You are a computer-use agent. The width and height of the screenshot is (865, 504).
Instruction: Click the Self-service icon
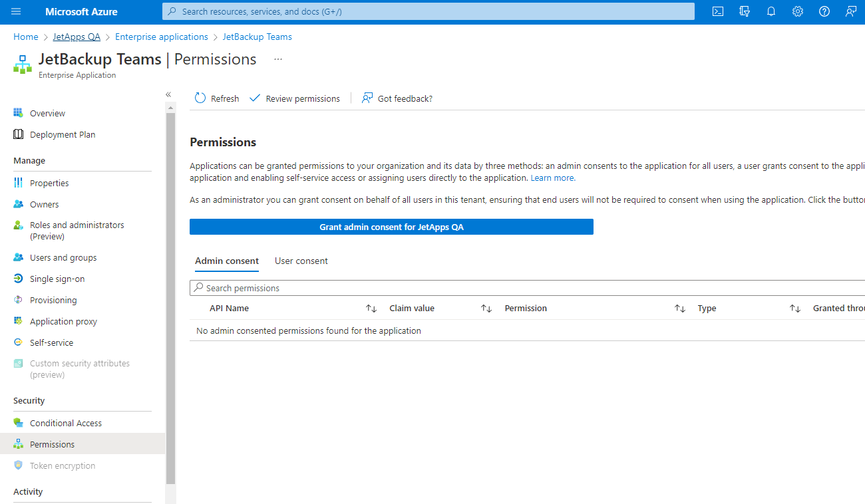pyautogui.click(x=19, y=342)
